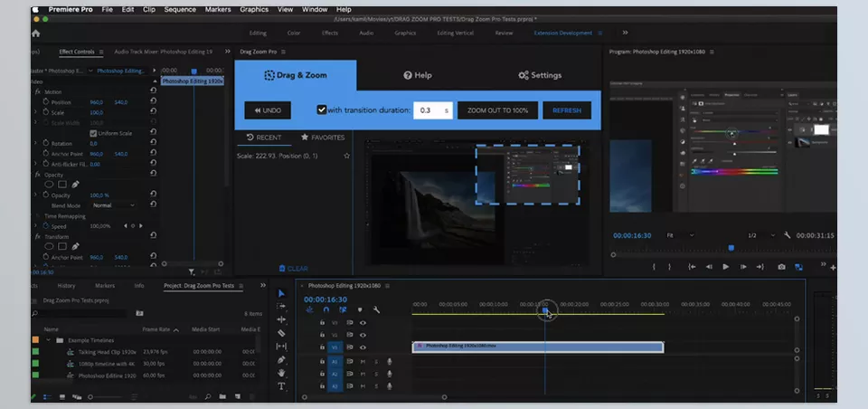Expand the Opacity property arrow
This screenshot has height=409, width=868.
coord(36,195)
